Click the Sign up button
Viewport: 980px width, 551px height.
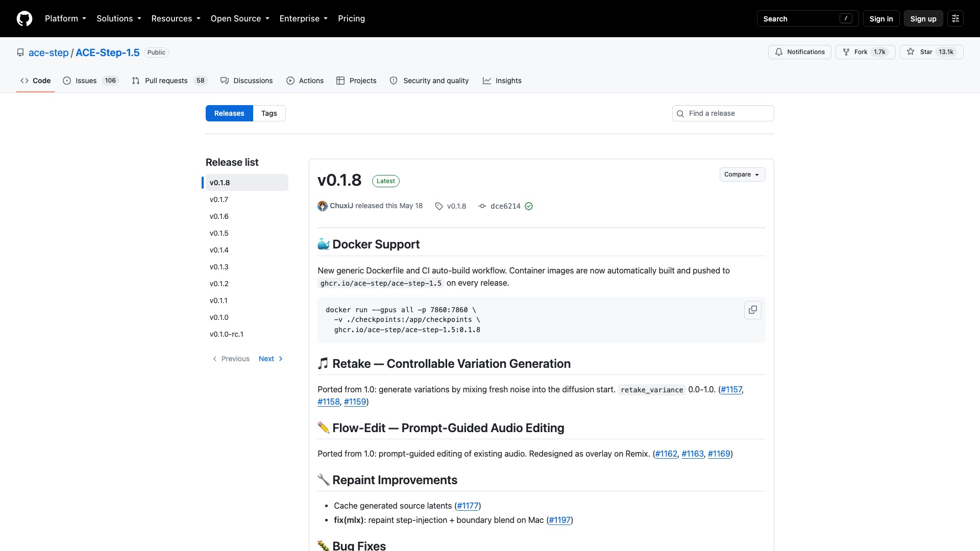[x=923, y=18]
